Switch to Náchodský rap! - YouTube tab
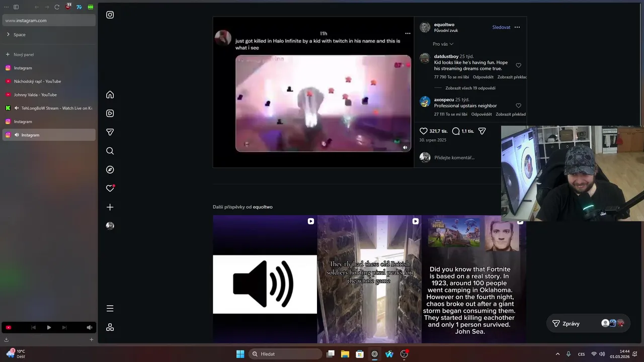Viewport: 644px width, 362px height. [49, 81]
